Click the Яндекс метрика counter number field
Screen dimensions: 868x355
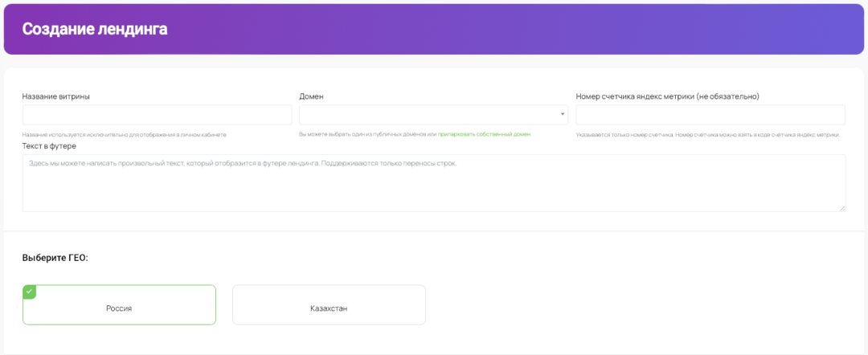point(710,115)
